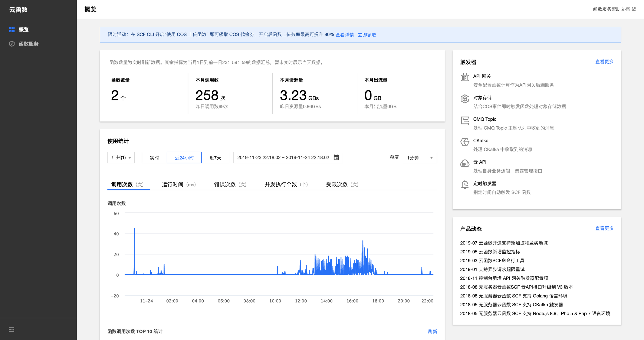Switch to the 并发执行个数 tab
The width and height of the screenshot is (644, 340).
click(x=286, y=184)
